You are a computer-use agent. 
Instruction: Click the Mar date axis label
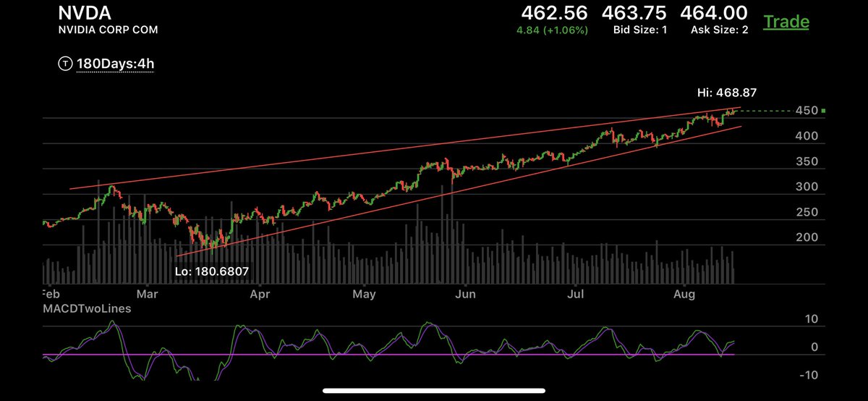point(147,295)
